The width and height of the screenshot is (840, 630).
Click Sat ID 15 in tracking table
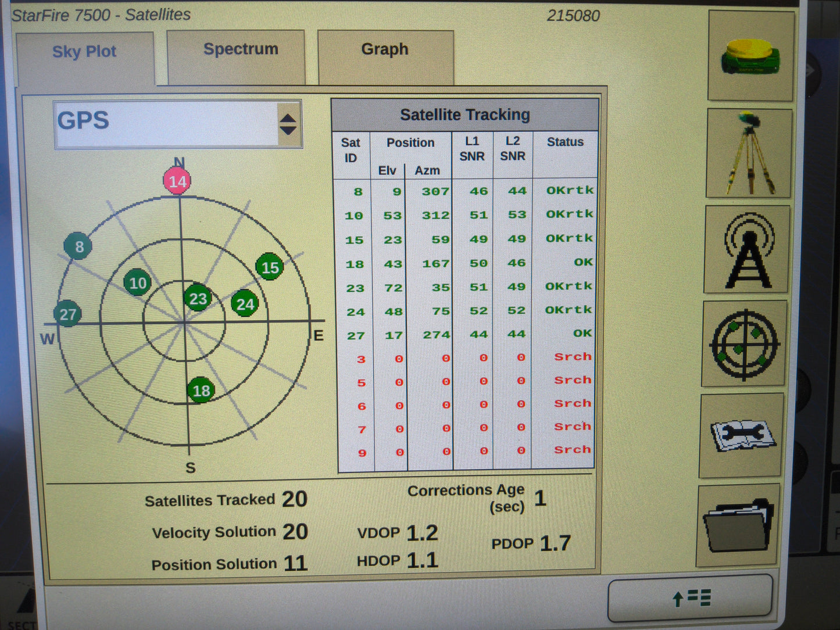point(355,240)
